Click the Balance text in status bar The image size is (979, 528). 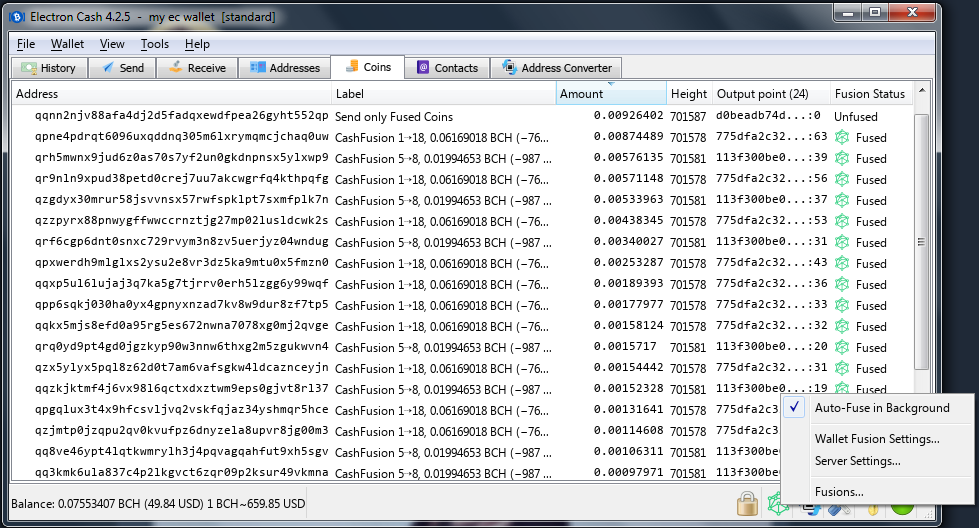tap(159, 504)
